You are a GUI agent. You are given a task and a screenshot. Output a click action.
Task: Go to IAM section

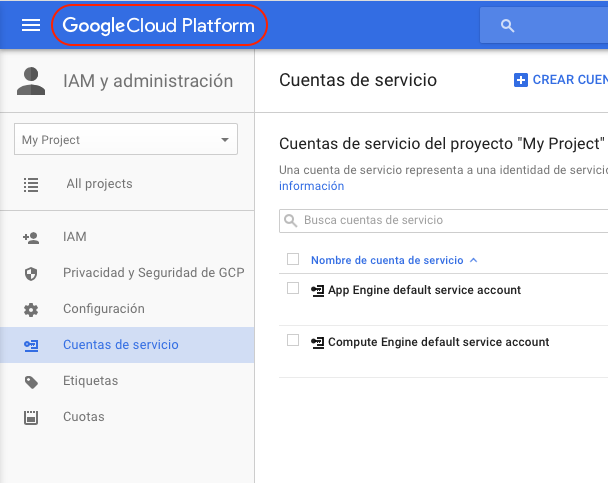(75, 236)
